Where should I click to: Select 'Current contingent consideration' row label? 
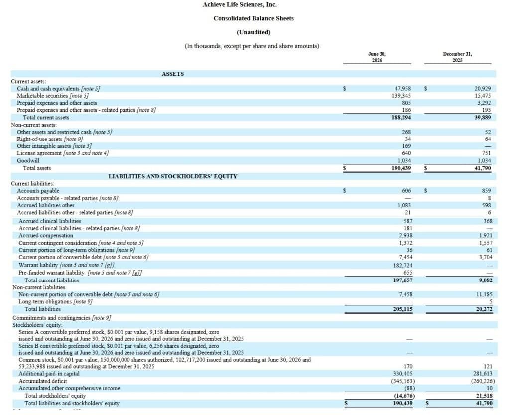pos(81,243)
